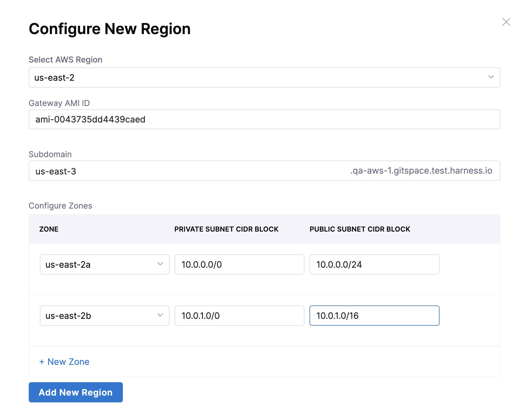Add a zone via + New Zone

tap(64, 361)
